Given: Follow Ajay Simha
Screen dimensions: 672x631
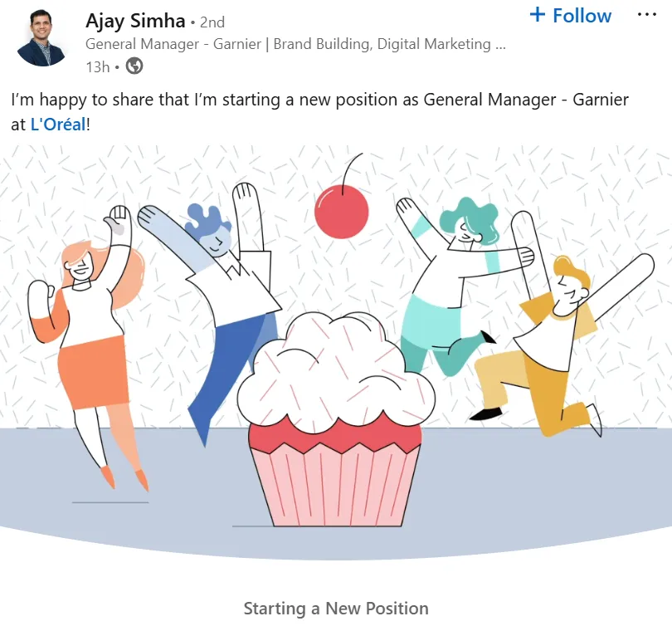Looking at the screenshot, I should [571, 16].
